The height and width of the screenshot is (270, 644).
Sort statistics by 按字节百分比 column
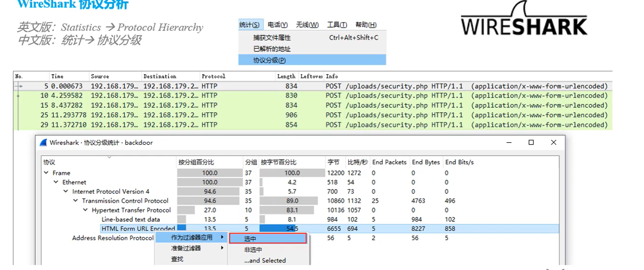(x=279, y=162)
